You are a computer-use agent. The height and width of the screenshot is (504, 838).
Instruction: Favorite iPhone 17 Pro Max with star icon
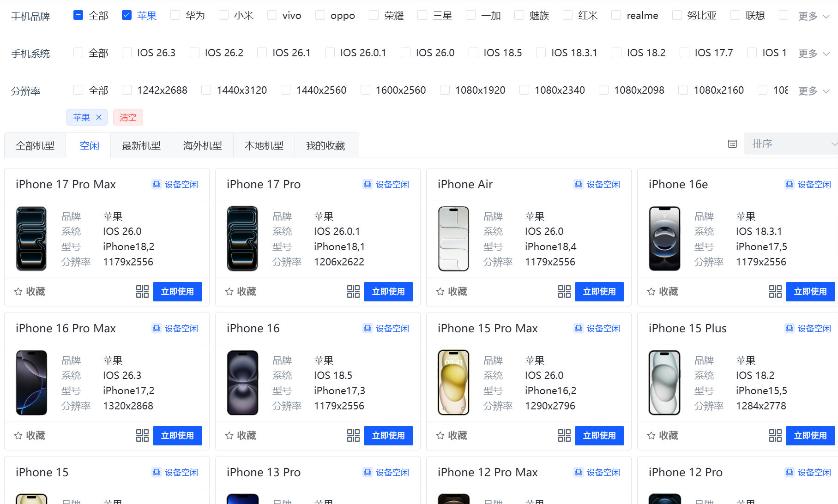point(18,292)
